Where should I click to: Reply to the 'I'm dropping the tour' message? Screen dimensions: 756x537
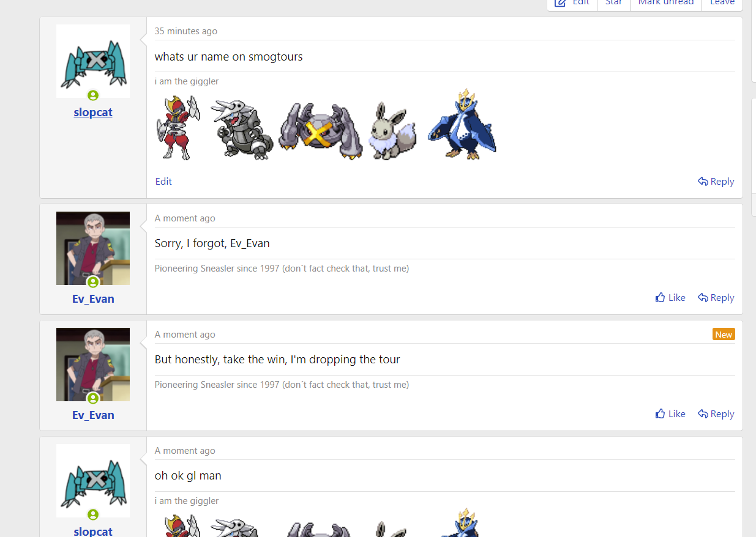(716, 413)
